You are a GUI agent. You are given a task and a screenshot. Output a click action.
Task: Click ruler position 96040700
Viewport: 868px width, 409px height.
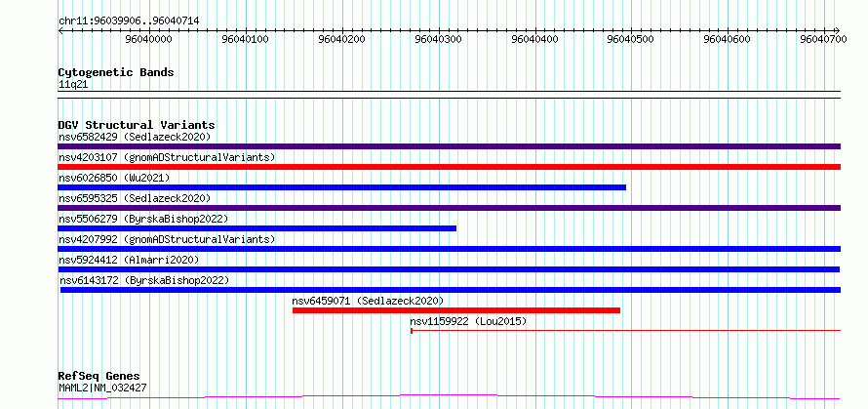pos(825,39)
